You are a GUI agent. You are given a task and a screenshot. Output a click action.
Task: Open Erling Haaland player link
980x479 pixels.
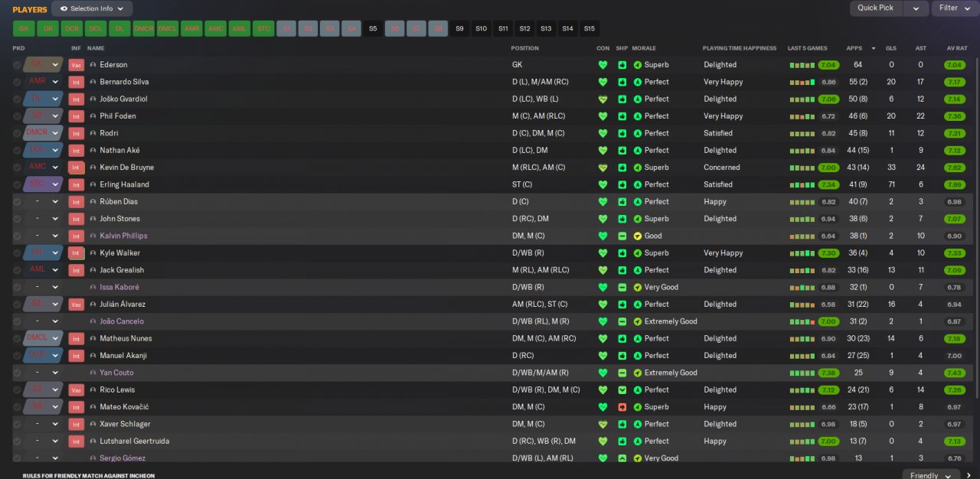coord(124,184)
